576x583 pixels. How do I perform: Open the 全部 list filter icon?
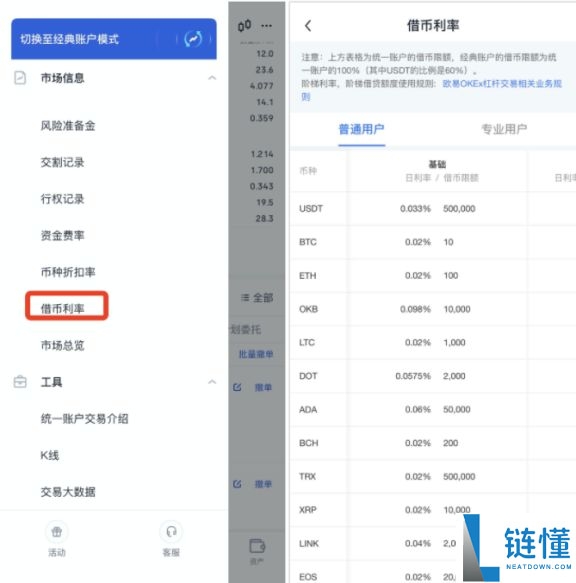click(x=245, y=297)
